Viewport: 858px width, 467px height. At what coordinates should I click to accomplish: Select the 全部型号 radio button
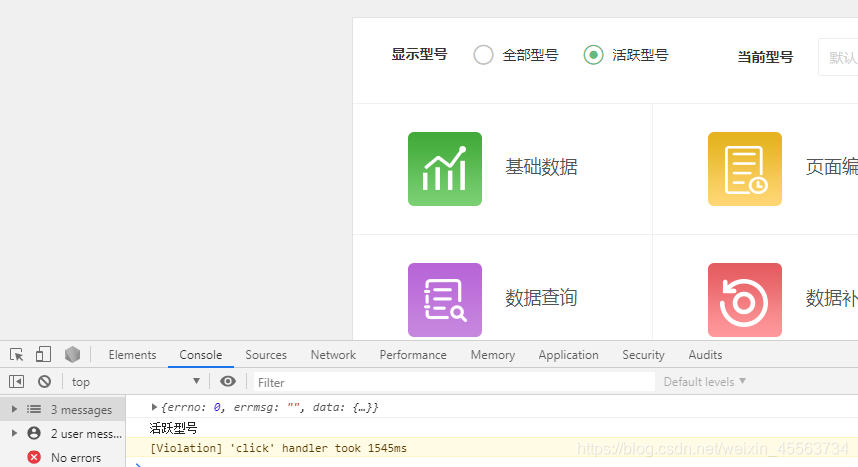(483, 55)
